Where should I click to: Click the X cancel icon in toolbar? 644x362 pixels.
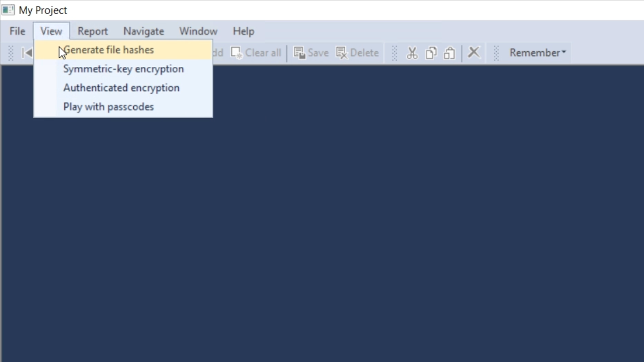click(x=473, y=52)
